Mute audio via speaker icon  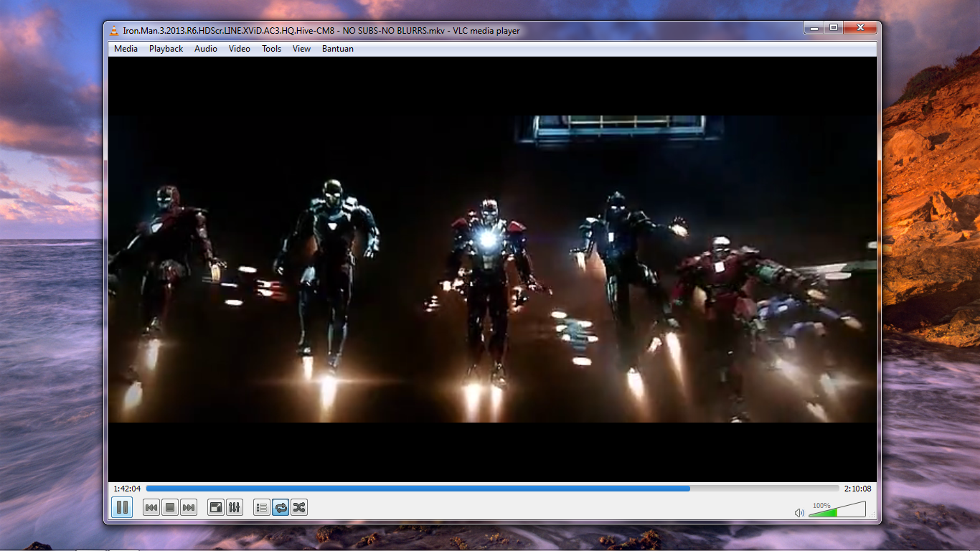click(799, 512)
